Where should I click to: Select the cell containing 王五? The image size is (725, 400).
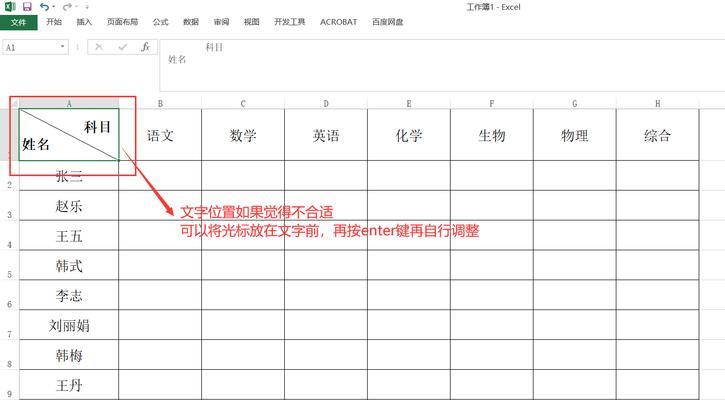69,235
